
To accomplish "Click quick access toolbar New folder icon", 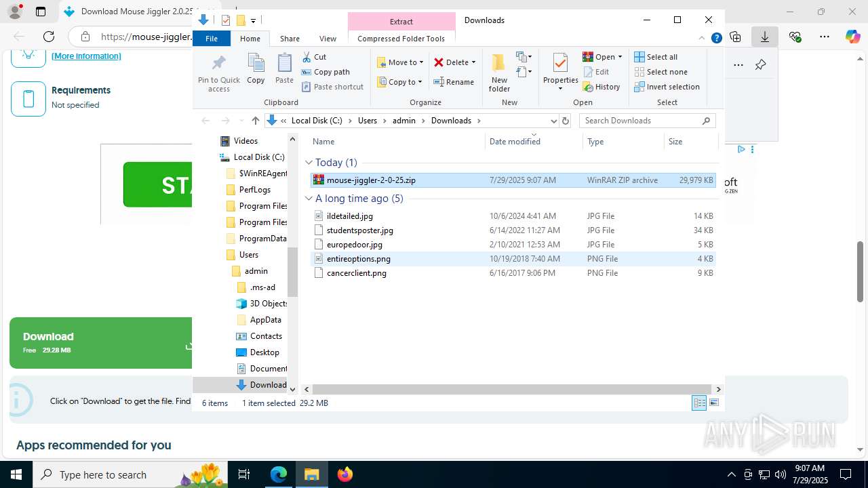I will (x=240, y=20).
